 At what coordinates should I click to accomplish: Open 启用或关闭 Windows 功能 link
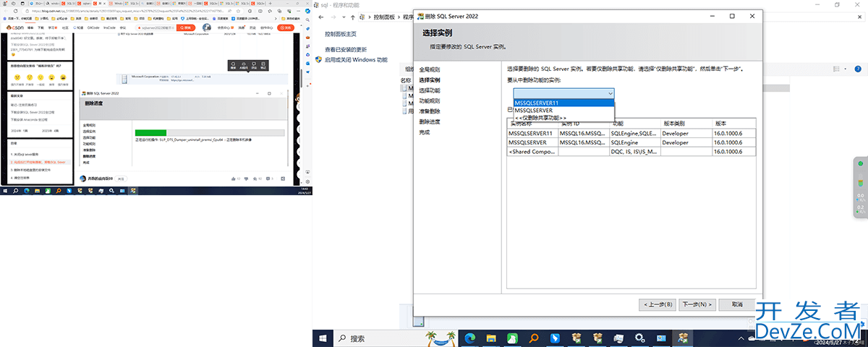click(x=356, y=60)
